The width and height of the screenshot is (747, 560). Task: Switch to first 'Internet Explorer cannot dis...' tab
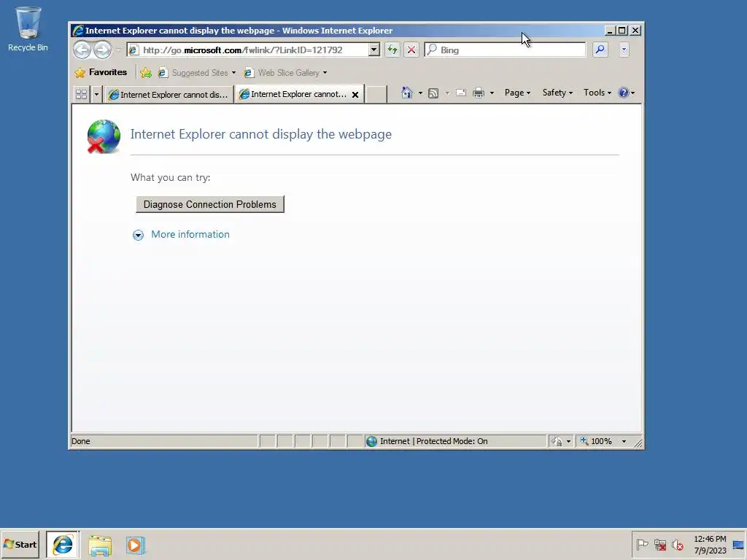click(169, 94)
